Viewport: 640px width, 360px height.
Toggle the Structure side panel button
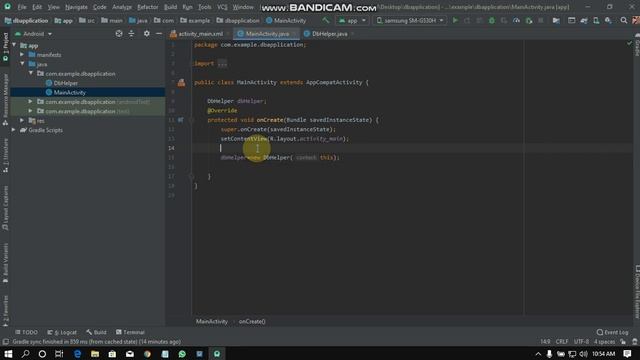(5, 156)
